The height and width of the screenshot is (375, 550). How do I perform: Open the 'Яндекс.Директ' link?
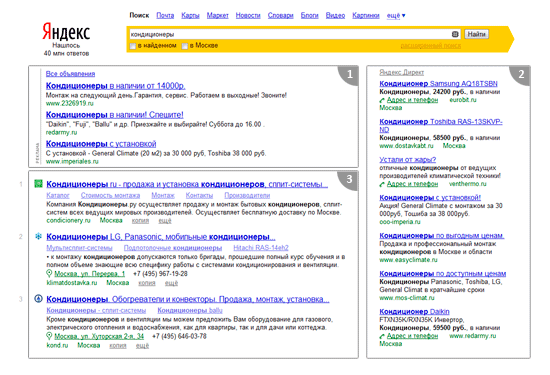(402, 72)
